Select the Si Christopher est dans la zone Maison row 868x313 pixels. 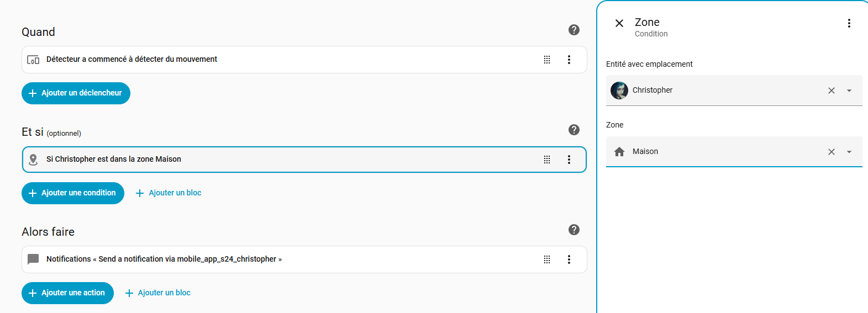coord(276,160)
